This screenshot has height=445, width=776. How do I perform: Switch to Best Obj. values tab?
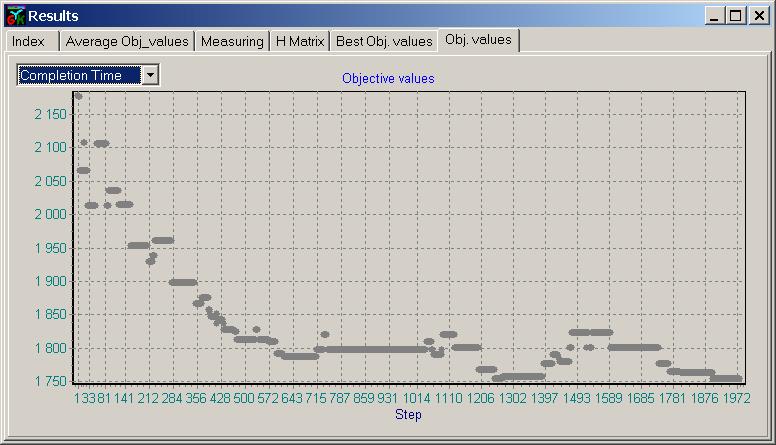tap(384, 41)
